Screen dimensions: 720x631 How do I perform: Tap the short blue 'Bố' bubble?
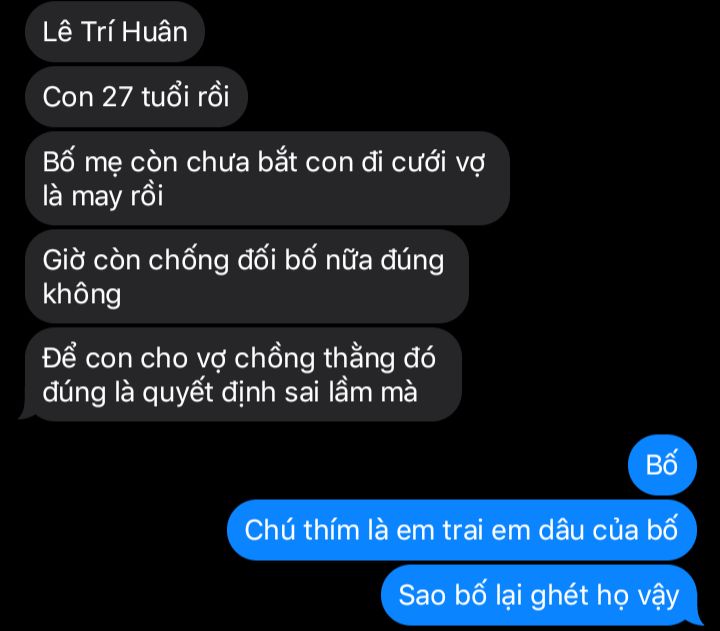(662, 465)
